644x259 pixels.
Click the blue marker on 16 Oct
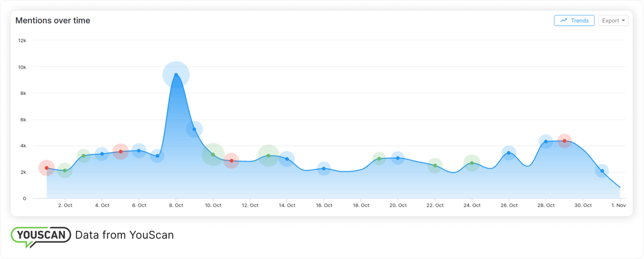tap(324, 168)
